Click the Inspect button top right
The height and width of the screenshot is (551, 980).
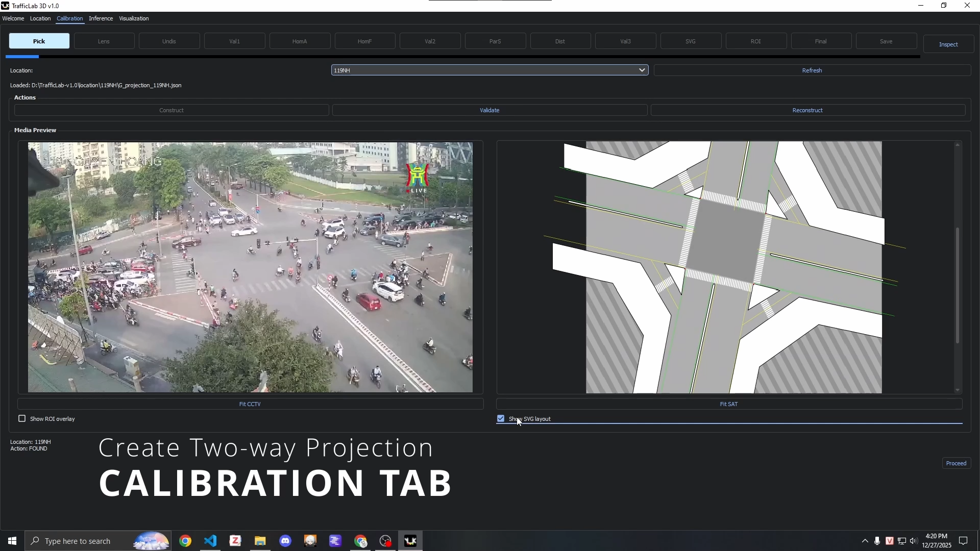coord(949,44)
